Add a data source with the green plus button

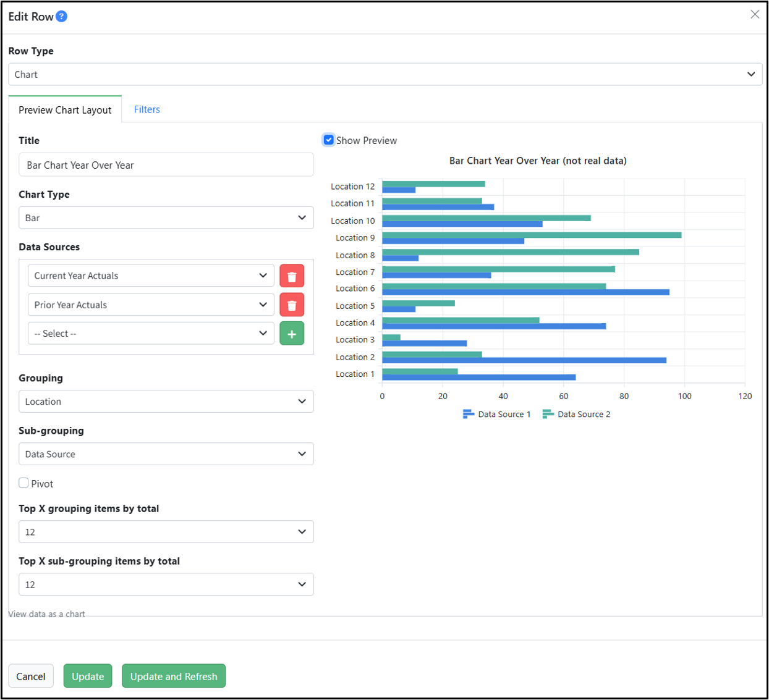click(x=292, y=334)
